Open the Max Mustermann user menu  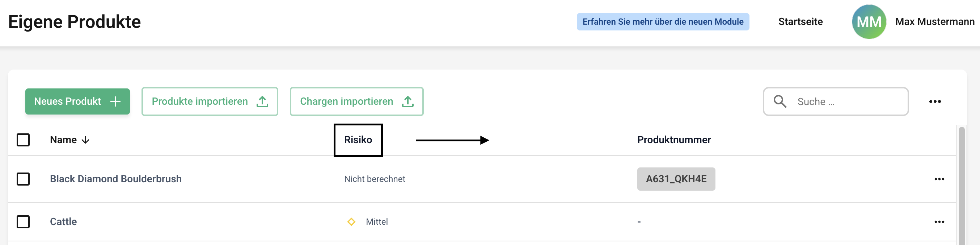coord(934,22)
